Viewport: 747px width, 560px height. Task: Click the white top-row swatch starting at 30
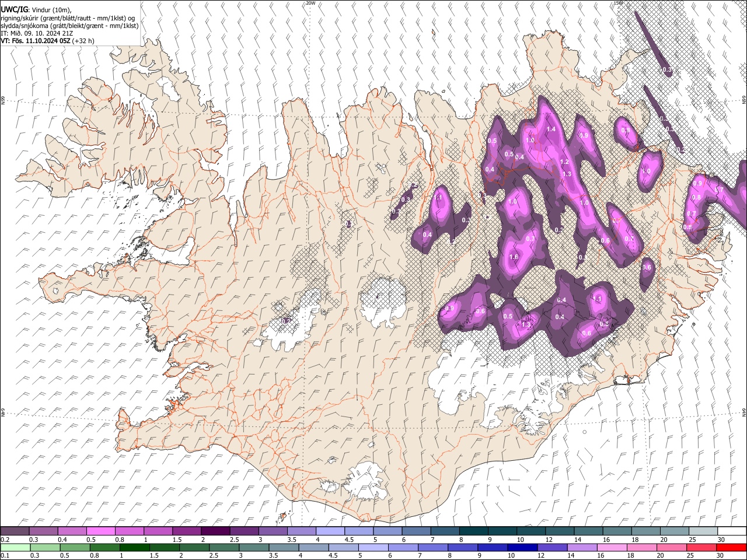click(x=732, y=531)
